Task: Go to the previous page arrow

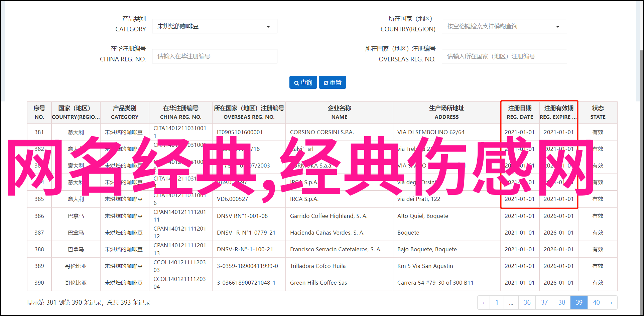Action: click(x=484, y=302)
